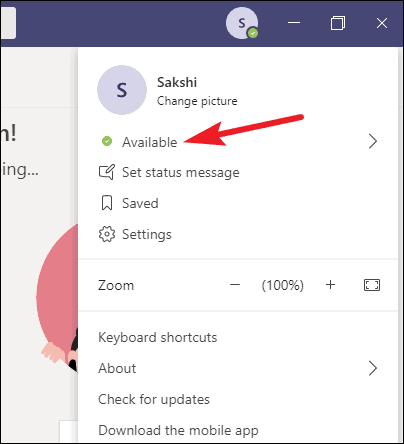
Task: Click the large Sakshi profile picture circle
Action: click(x=122, y=90)
